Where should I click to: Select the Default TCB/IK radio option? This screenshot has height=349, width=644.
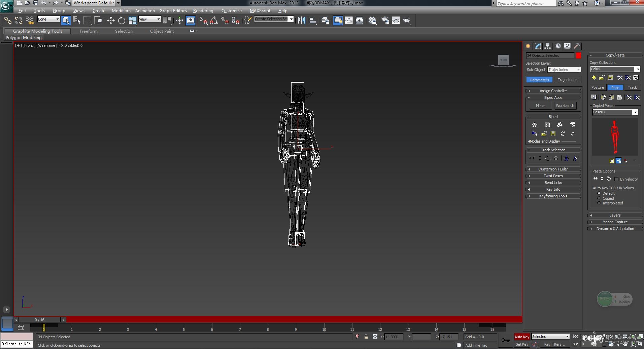(599, 193)
